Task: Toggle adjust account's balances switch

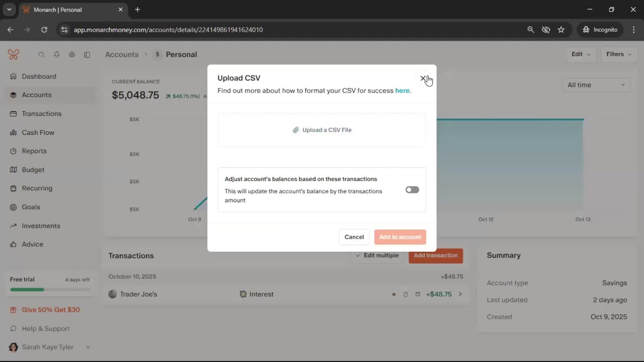Action: [412, 190]
